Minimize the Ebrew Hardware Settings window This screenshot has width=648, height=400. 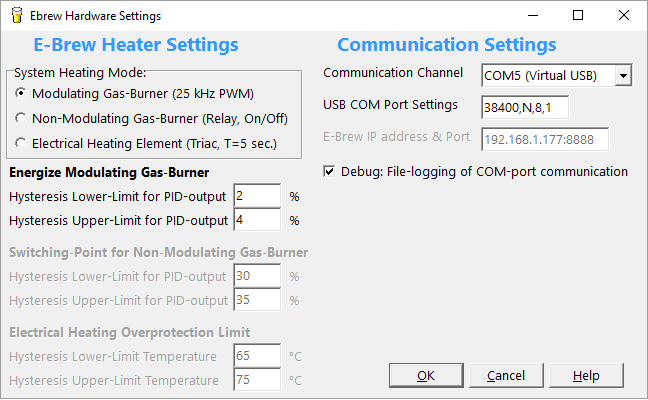click(x=533, y=15)
